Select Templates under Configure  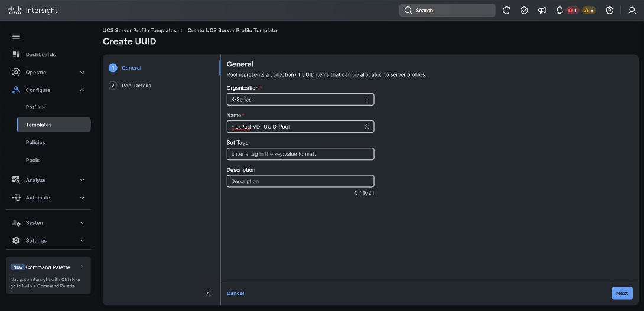(x=54, y=125)
